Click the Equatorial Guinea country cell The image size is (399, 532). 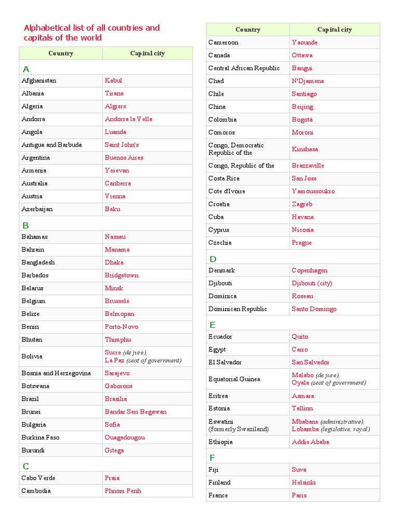(234, 379)
